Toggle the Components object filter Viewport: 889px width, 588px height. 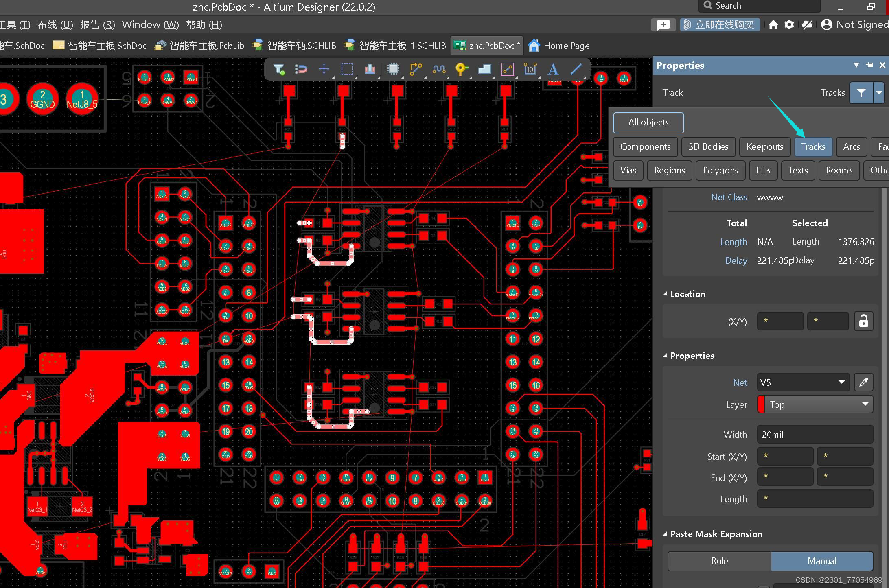(x=645, y=147)
